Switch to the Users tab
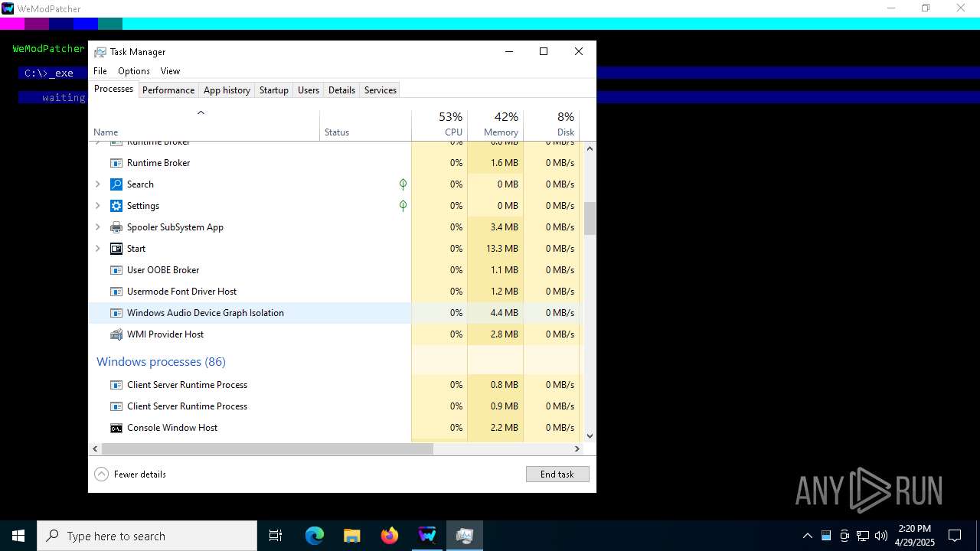The width and height of the screenshot is (980, 551). pyautogui.click(x=309, y=90)
